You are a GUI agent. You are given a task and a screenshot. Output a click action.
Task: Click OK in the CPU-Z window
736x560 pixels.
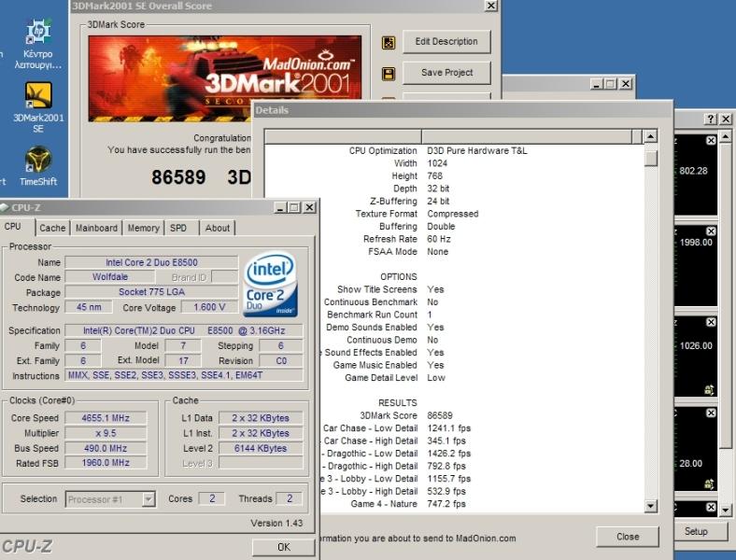(x=284, y=547)
